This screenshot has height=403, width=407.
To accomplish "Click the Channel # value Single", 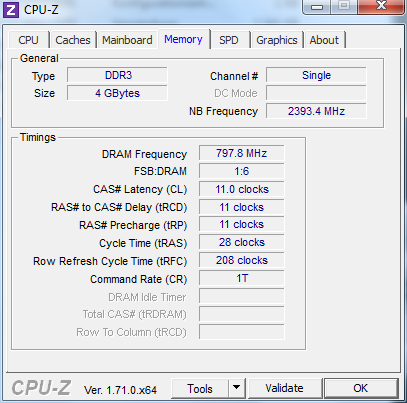I will (316, 75).
